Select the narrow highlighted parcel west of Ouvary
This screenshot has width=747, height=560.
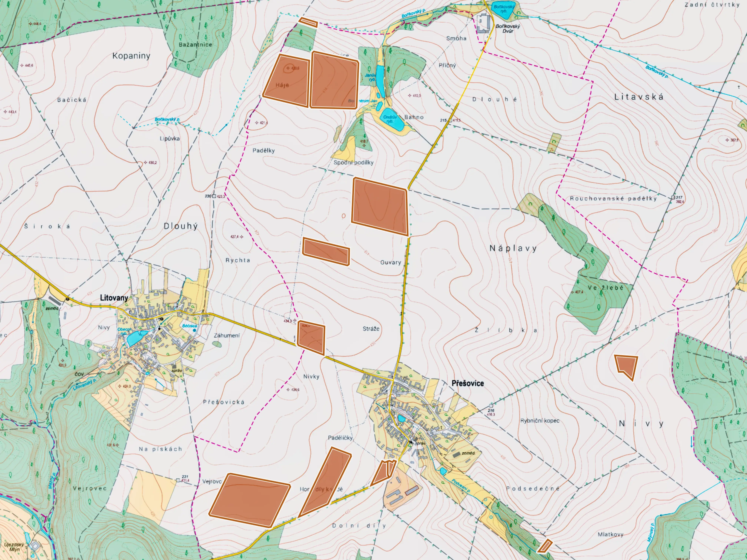[x=326, y=251]
